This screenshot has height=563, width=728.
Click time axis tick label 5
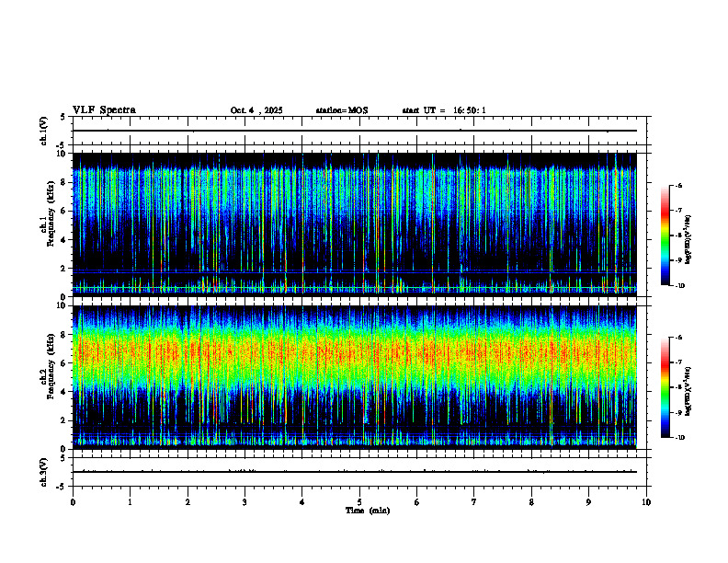[x=359, y=502]
